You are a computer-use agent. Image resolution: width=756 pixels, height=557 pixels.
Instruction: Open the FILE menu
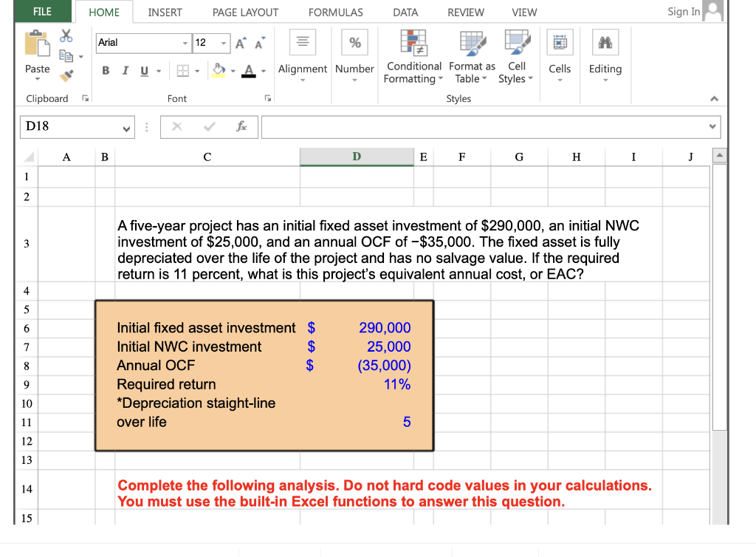[42, 12]
